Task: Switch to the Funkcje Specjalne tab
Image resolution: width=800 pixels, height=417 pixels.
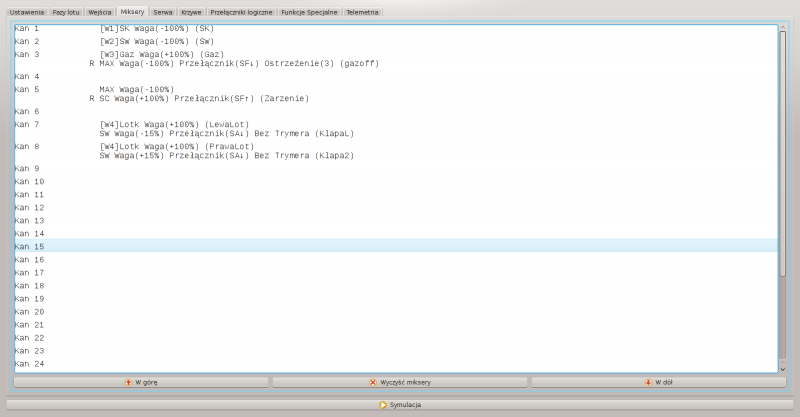Action: click(308, 12)
